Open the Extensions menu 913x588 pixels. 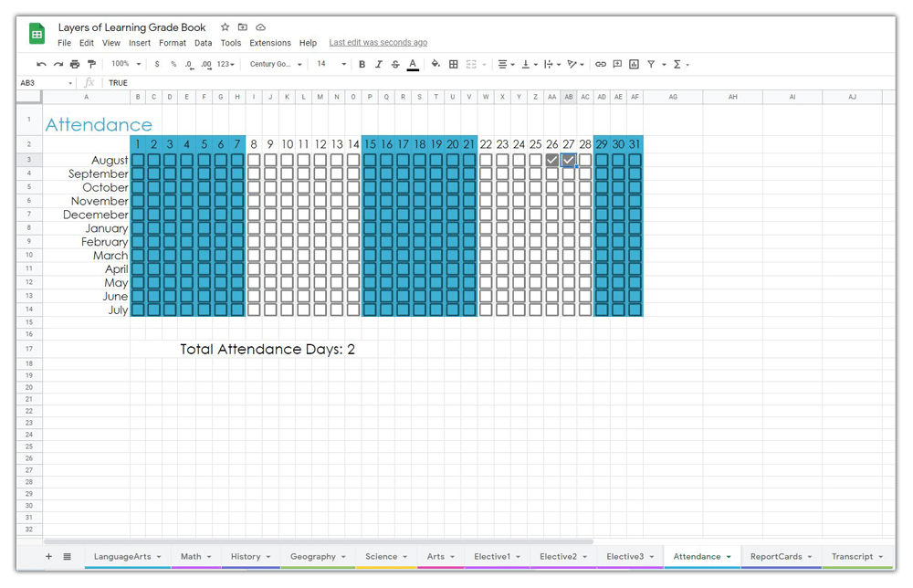[x=269, y=43]
